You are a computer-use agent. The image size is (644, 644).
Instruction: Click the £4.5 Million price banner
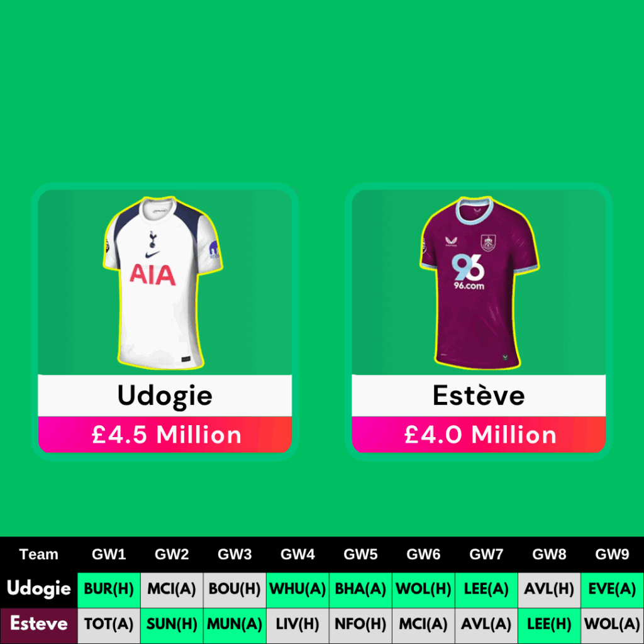[x=165, y=435]
